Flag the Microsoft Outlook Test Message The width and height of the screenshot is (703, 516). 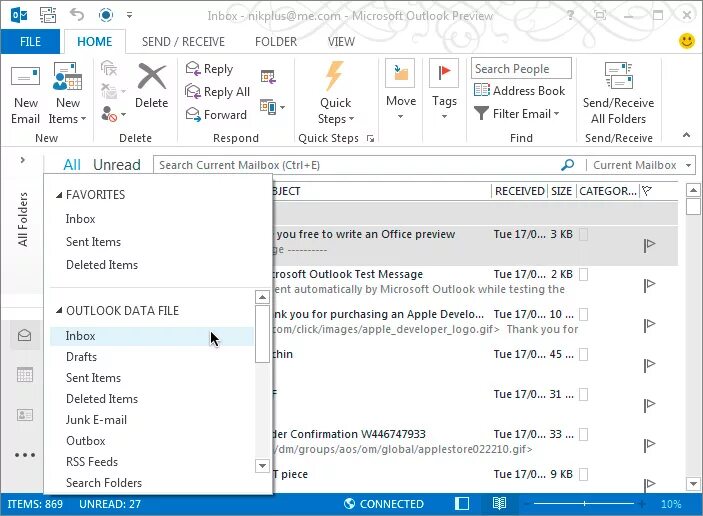[x=649, y=285]
